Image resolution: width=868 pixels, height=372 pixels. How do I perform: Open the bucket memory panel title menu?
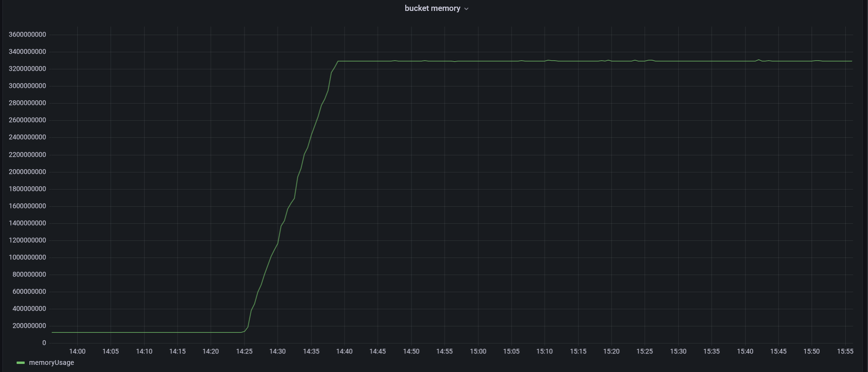[x=432, y=9]
